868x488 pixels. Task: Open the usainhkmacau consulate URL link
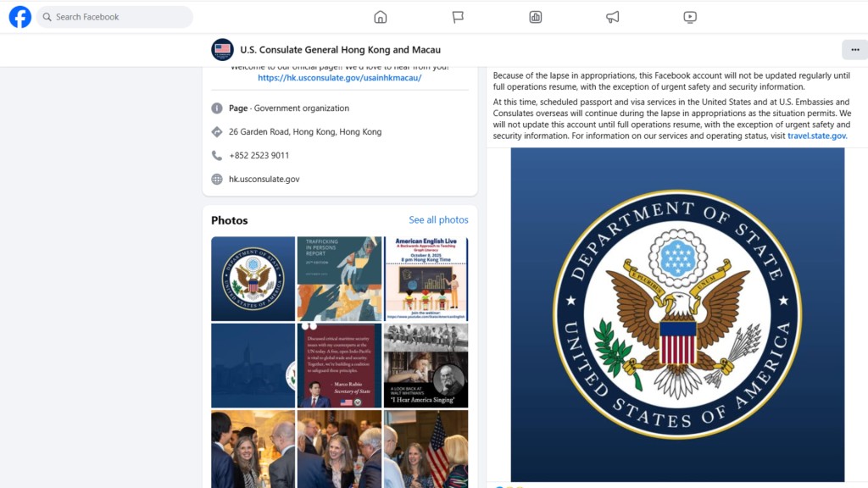click(339, 78)
